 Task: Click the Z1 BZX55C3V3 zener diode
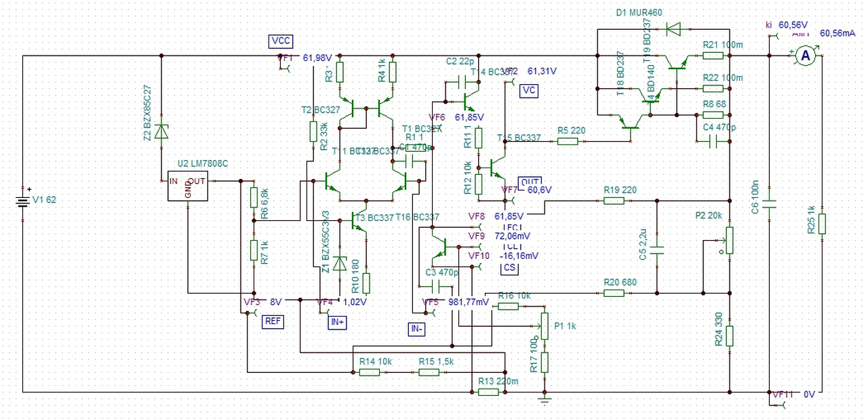click(x=340, y=262)
